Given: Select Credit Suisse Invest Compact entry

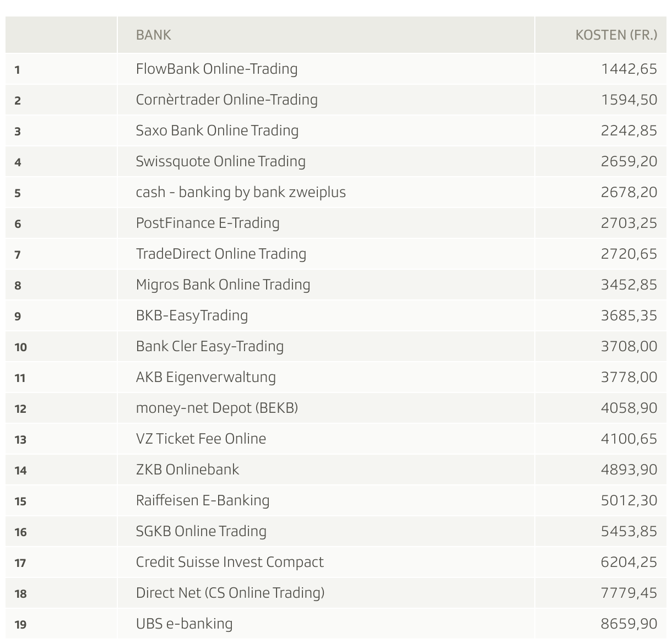Looking at the screenshot, I should [x=230, y=562].
